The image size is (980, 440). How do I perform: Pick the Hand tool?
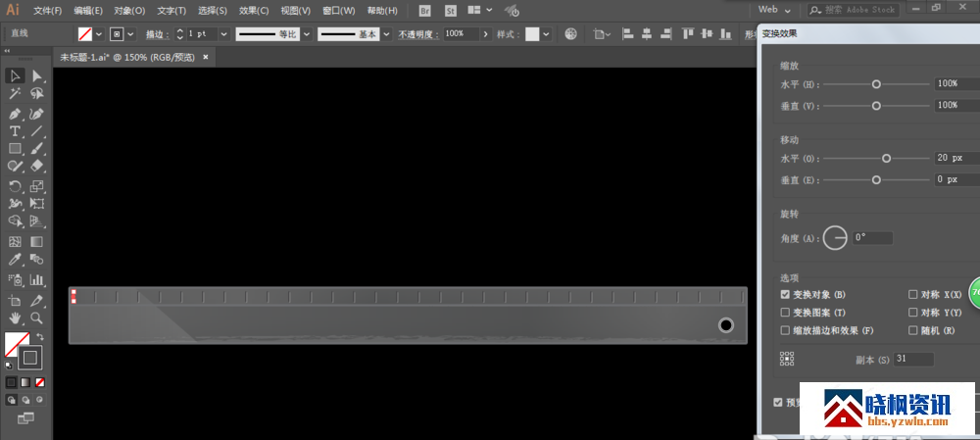15,318
